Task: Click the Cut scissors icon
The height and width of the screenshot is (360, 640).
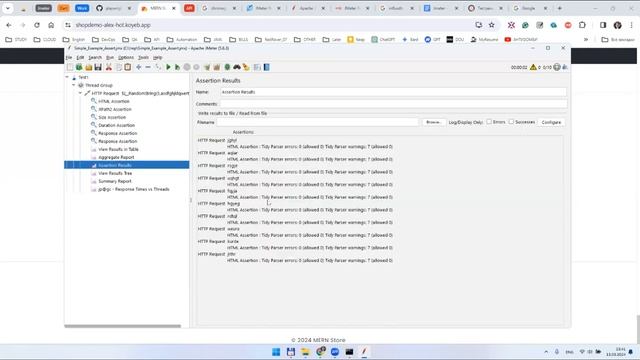Action: tap(109, 67)
